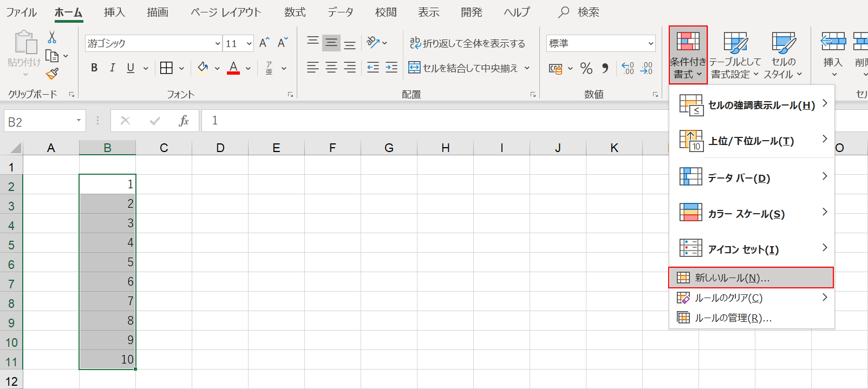The width and height of the screenshot is (868, 389).
Task: Open the ファイル tab
Action: pyautogui.click(x=22, y=12)
